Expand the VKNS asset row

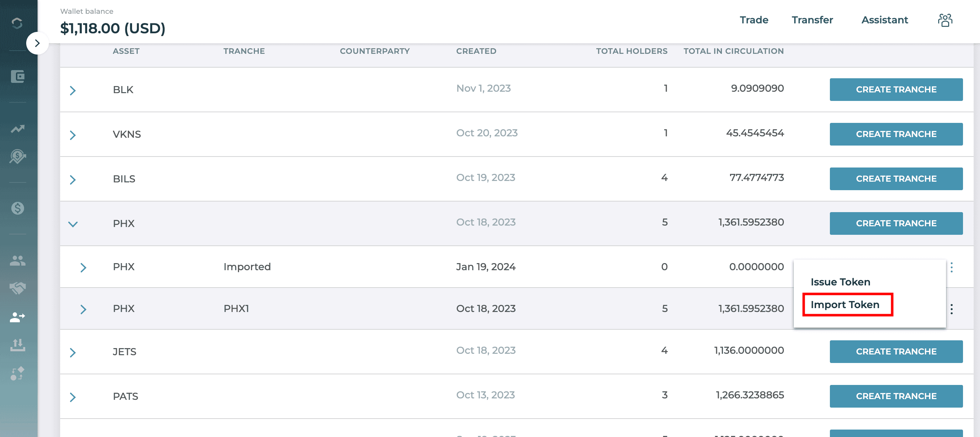[x=73, y=135]
